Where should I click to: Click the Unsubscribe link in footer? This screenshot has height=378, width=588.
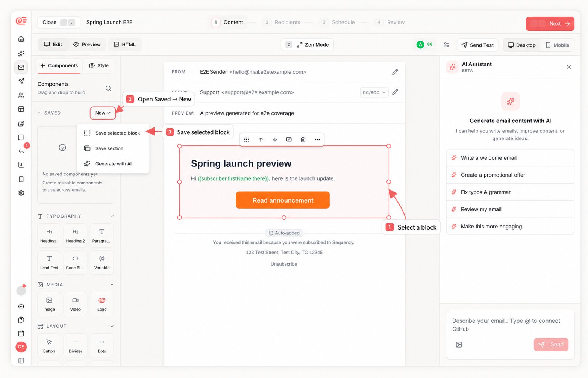coord(284,264)
